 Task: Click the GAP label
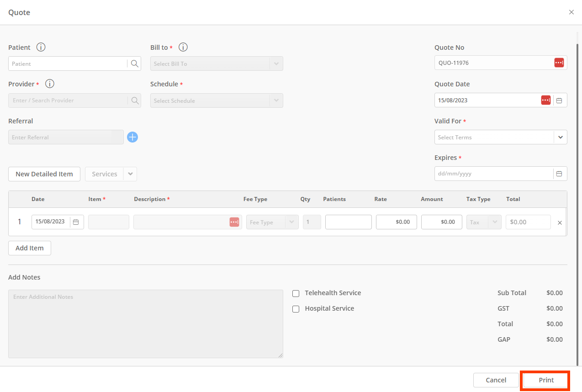pyautogui.click(x=504, y=339)
